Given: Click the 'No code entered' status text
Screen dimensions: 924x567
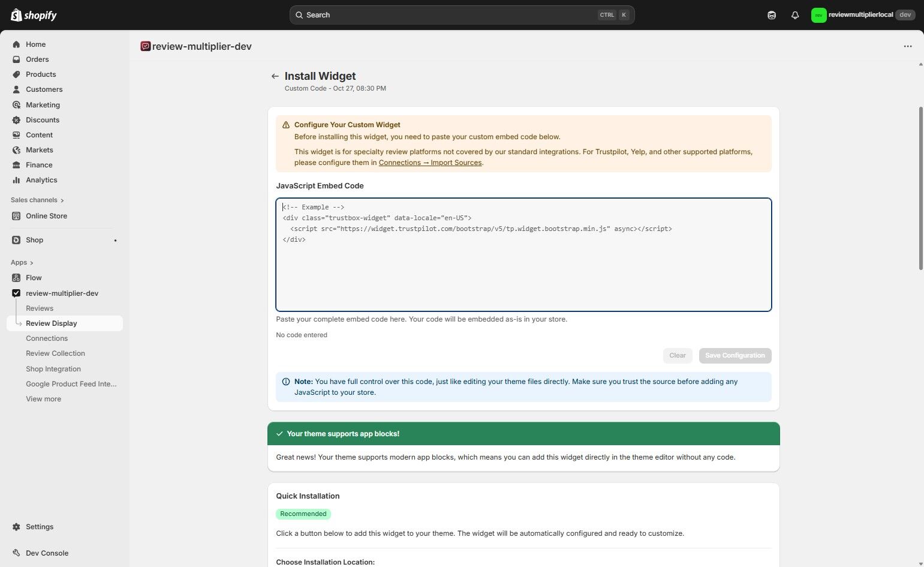Looking at the screenshot, I should (x=302, y=335).
